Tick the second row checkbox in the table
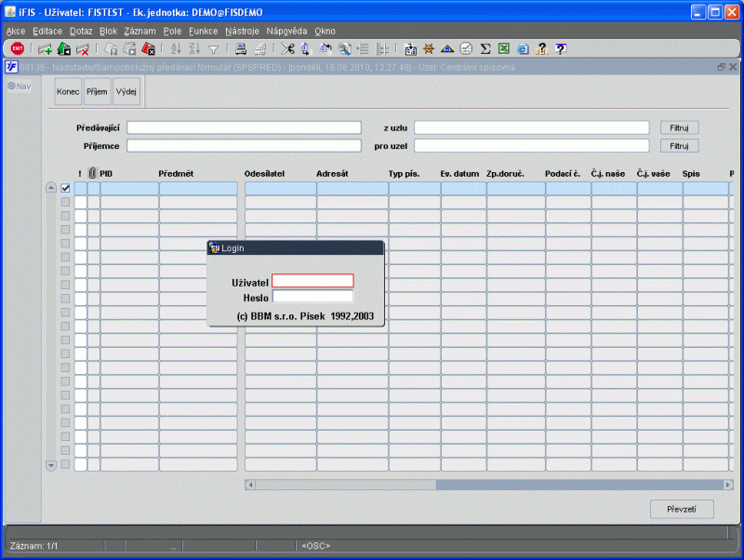This screenshot has height=560, width=744. 65,202
